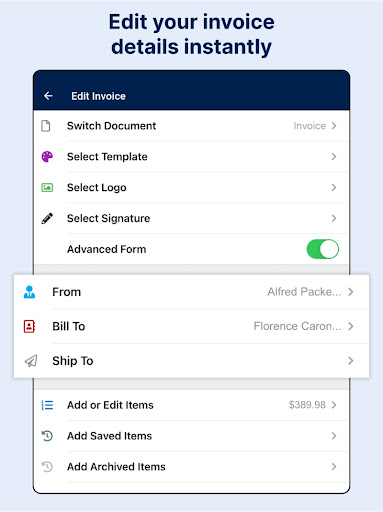Click the Invoice document type value

[x=310, y=126]
